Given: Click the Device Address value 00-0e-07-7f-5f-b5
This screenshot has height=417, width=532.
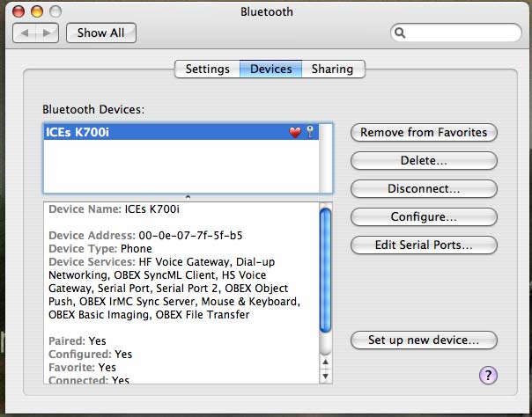Looking at the screenshot, I should click(190, 236).
